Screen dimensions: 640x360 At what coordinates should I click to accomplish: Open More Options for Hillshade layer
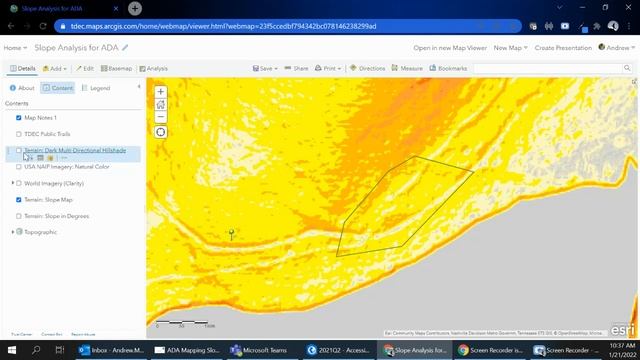pyautogui.click(x=64, y=158)
